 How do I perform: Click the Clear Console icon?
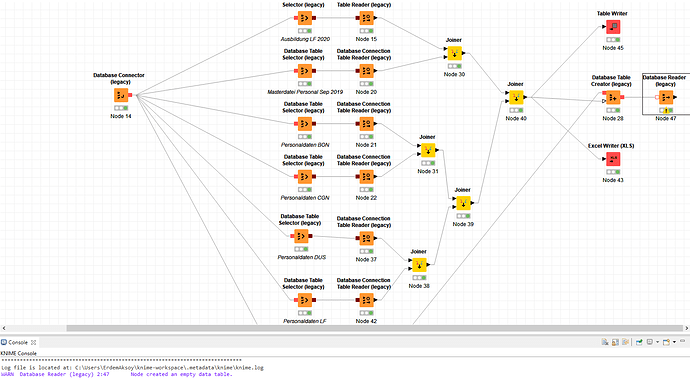pos(605,342)
